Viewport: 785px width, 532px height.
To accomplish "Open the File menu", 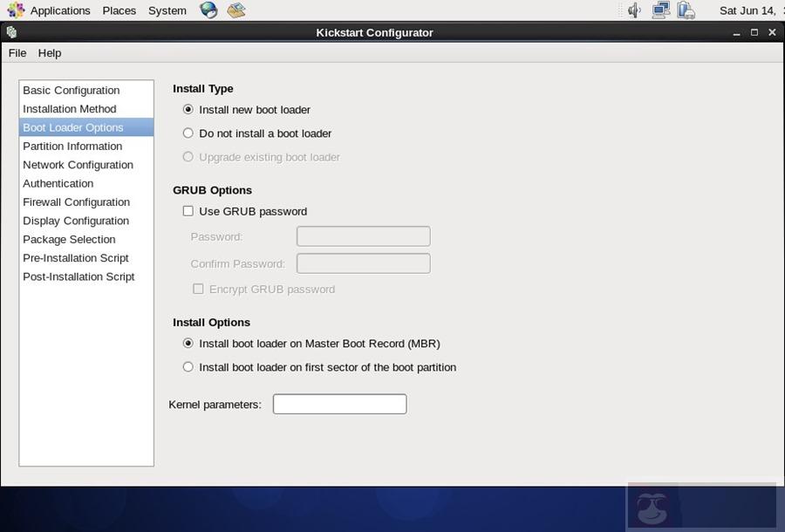I will (x=17, y=53).
